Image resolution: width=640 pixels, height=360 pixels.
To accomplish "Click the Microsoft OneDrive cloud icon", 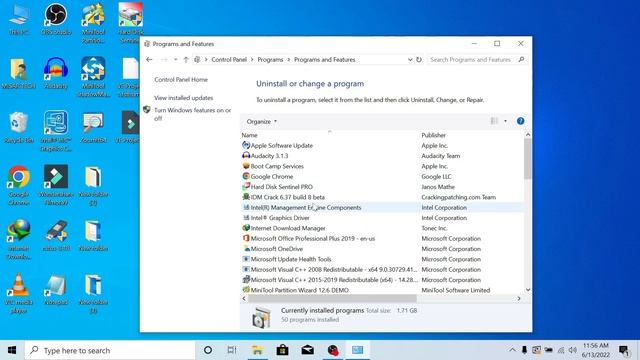I will pyautogui.click(x=246, y=249).
